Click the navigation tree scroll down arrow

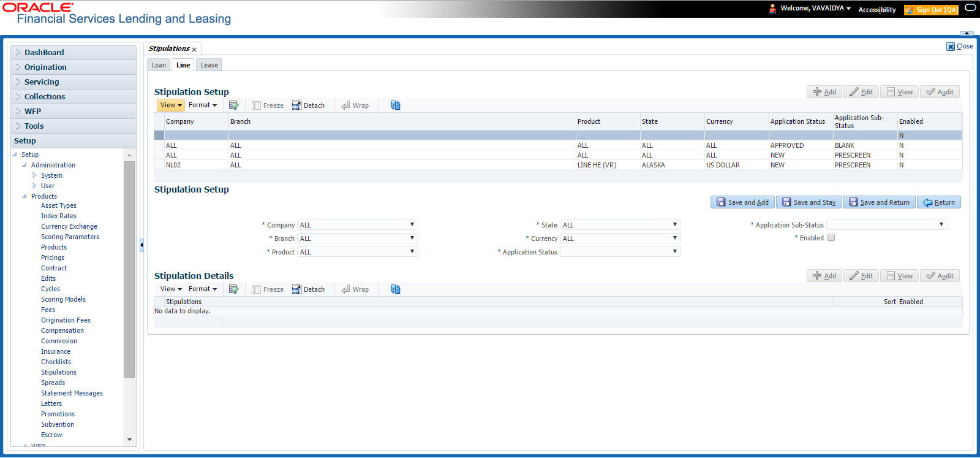coord(129,440)
